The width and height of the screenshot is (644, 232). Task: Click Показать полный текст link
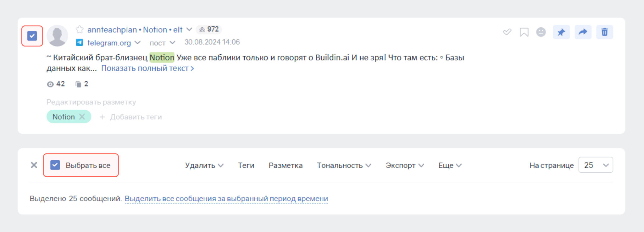pyautogui.click(x=147, y=68)
